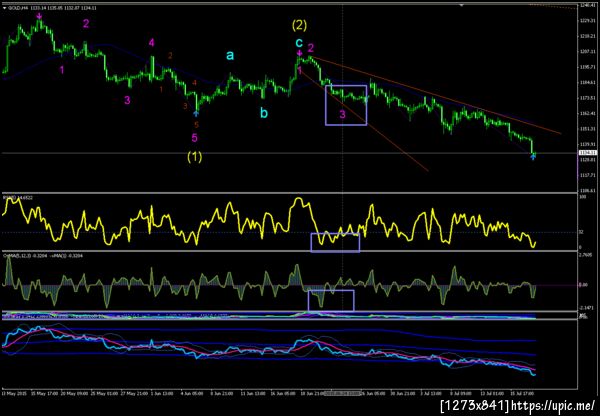Select the blue up arrow above orange 5
The image size is (600, 416).
(196, 113)
